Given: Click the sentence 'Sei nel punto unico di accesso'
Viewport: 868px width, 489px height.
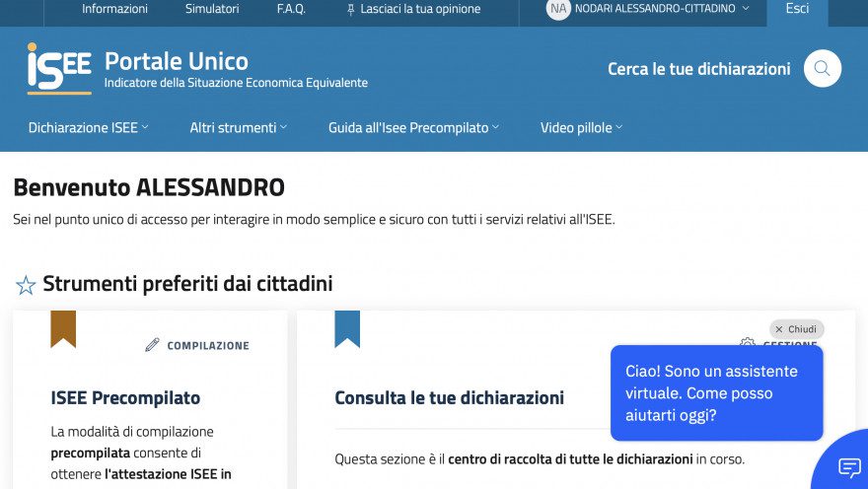Looking at the screenshot, I should click(x=314, y=220).
